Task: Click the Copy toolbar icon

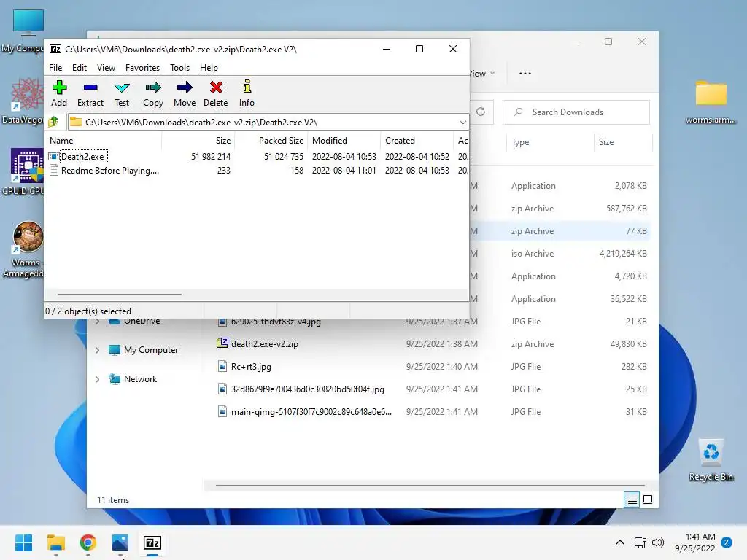Action: tap(153, 93)
